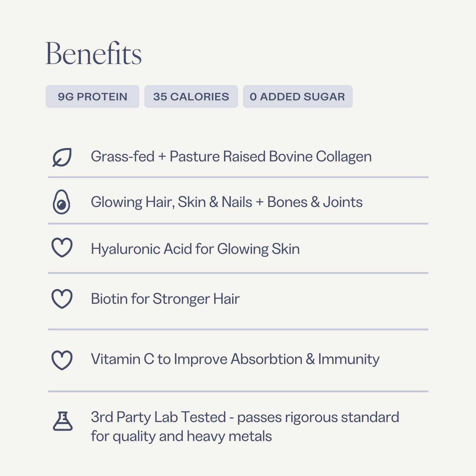Click 3rd Party Lab Tested text line
476x476 pixels.
245,417
